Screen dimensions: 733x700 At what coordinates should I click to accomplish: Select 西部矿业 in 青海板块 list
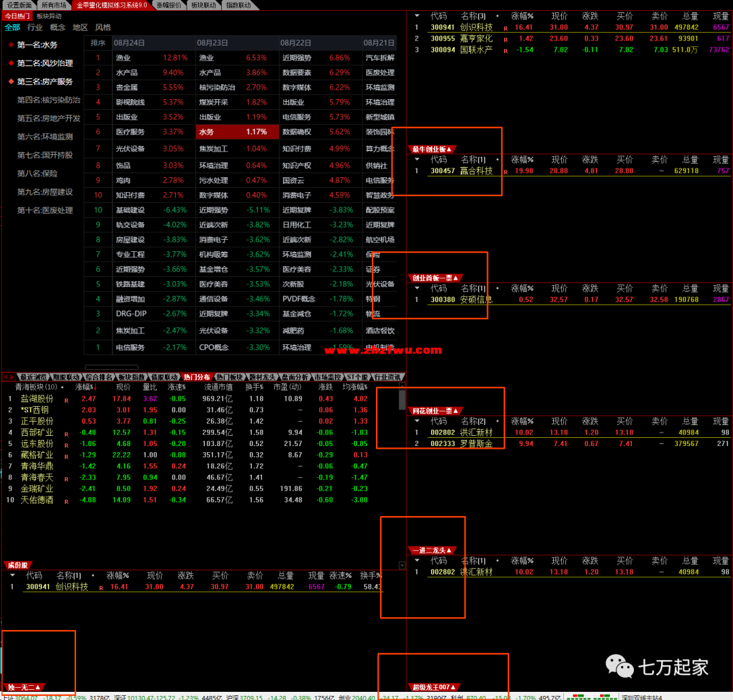point(37,432)
